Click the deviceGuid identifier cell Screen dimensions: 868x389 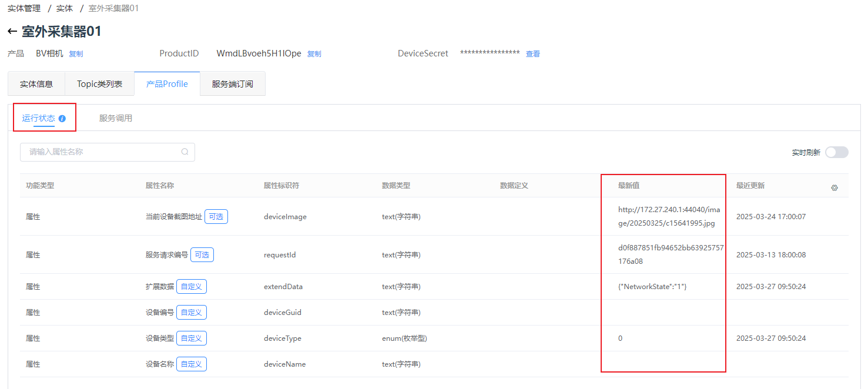coord(283,313)
